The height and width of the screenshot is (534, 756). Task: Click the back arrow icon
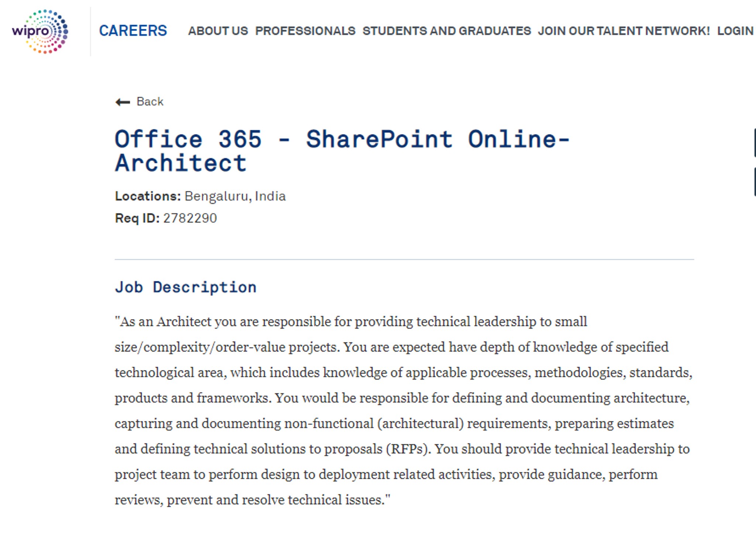[x=123, y=102]
